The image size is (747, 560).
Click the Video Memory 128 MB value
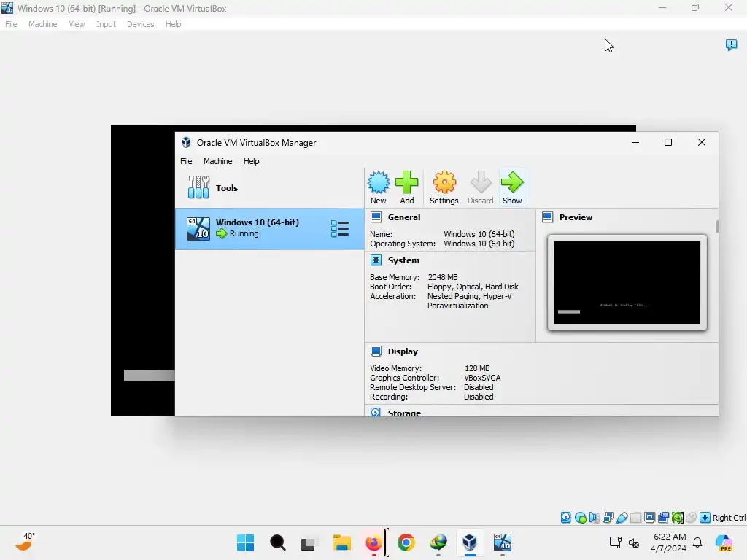tap(477, 368)
